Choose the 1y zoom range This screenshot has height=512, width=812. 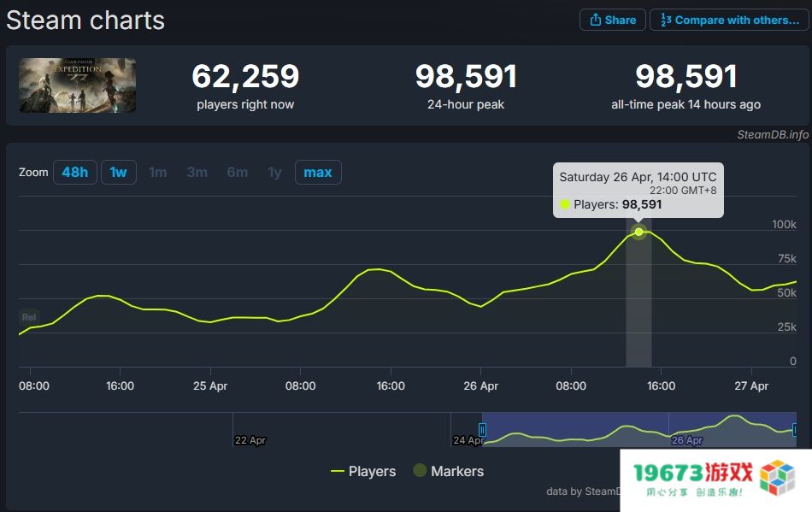coord(275,172)
